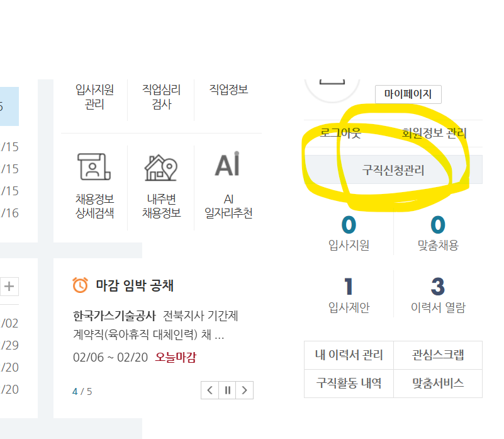
Task: Open AI 일자리추천 icon
Action: pos(228,164)
